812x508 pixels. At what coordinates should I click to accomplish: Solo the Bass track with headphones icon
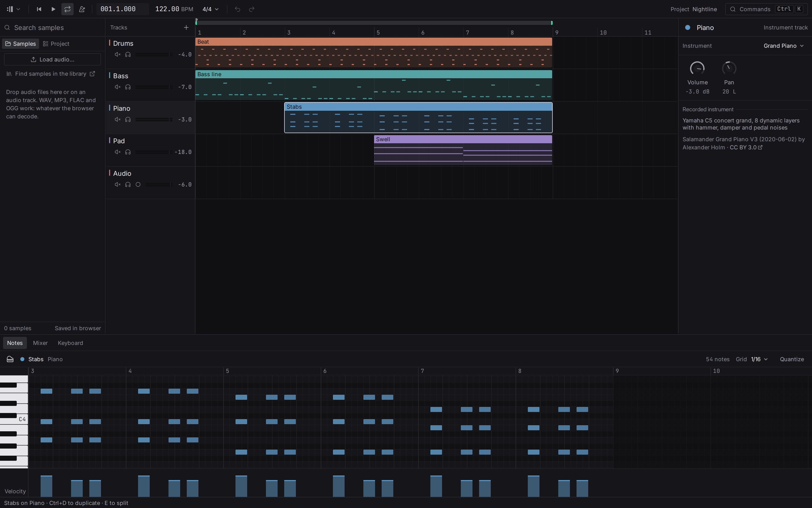128,87
